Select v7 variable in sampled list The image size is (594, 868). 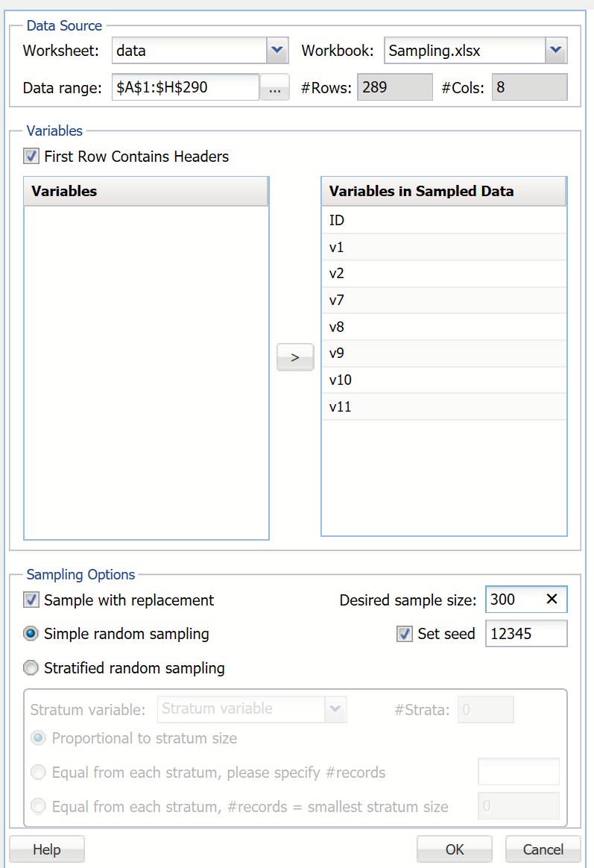click(443, 301)
